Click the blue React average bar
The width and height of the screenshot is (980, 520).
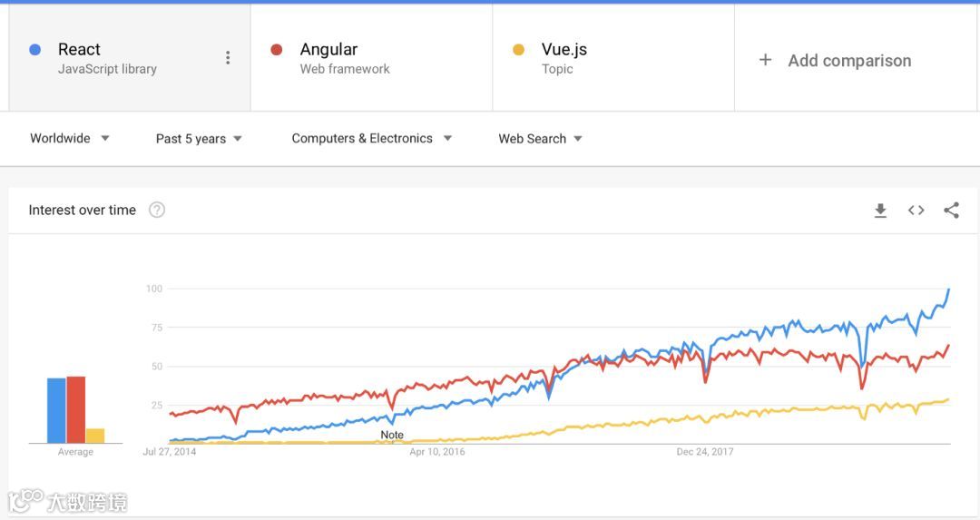pos(56,410)
